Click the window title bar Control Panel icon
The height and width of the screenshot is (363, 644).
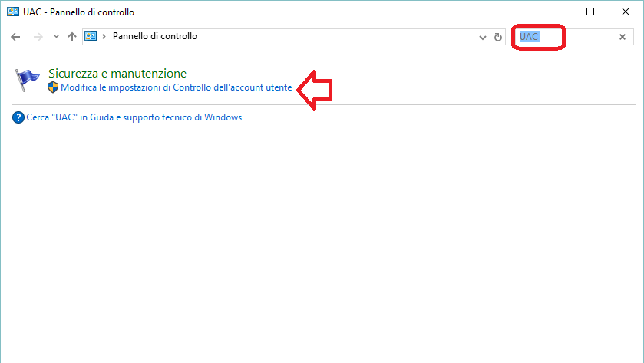13,12
